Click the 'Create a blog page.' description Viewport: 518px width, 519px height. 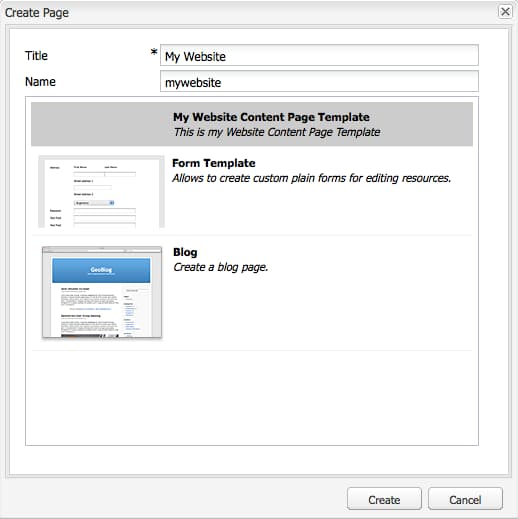pyautogui.click(x=220, y=267)
